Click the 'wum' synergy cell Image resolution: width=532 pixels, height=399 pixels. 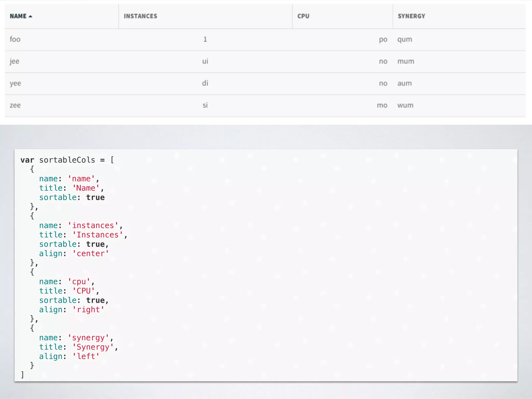tap(405, 105)
